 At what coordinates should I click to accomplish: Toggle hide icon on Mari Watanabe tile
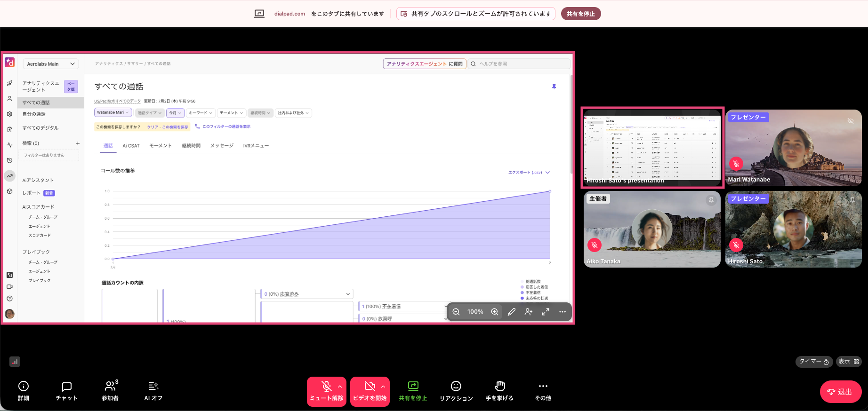coord(851,121)
